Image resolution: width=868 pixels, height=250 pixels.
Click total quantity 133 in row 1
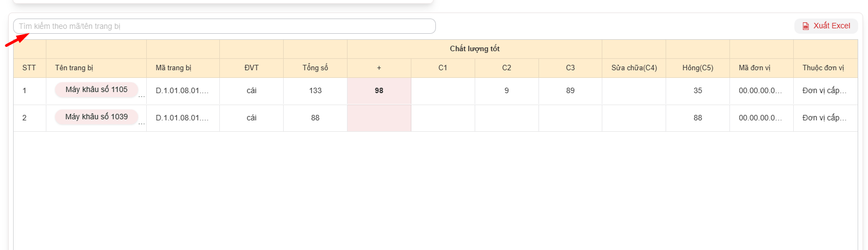coord(315,91)
